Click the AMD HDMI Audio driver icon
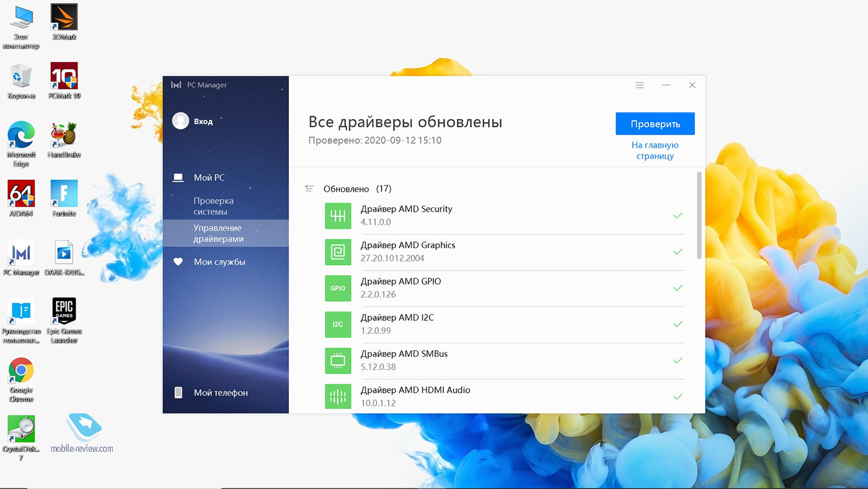This screenshot has height=489, width=868. [x=338, y=397]
